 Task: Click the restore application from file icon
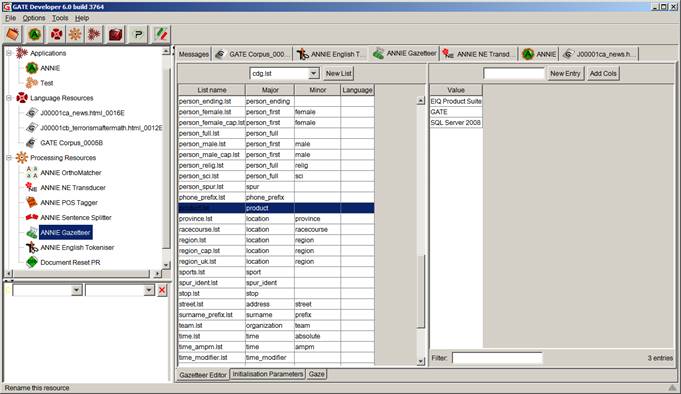(x=13, y=34)
